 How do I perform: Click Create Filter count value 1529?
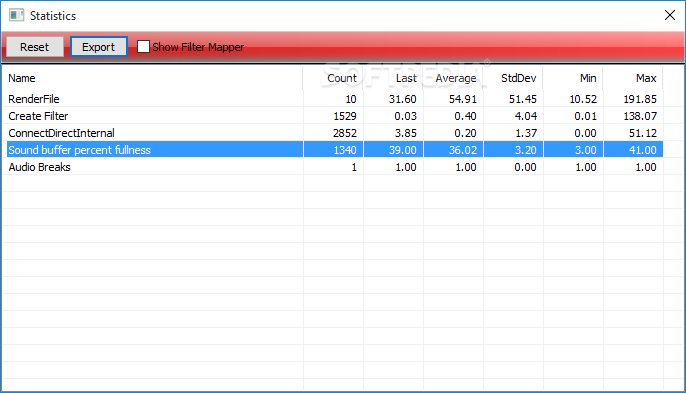pyautogui.click(x=345, y=116)
